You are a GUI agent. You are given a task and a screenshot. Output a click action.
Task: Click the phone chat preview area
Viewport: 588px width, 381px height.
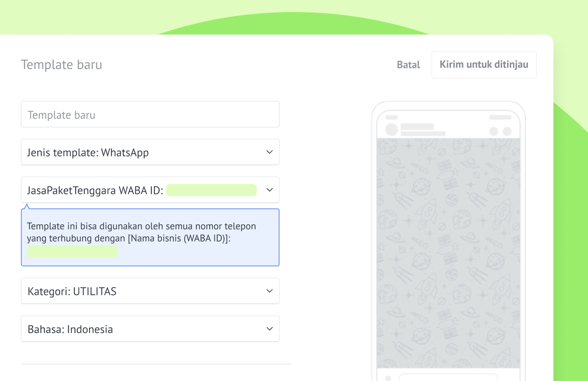point(448,253)
